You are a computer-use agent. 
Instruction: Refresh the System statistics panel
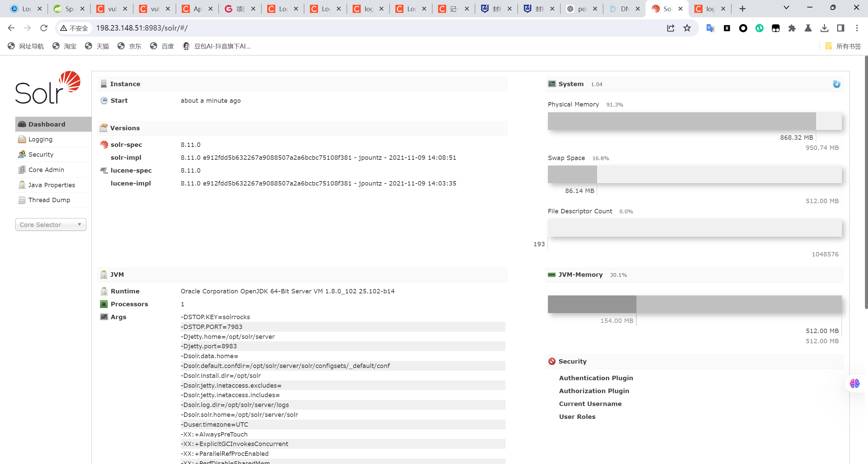tap(836, 84)
